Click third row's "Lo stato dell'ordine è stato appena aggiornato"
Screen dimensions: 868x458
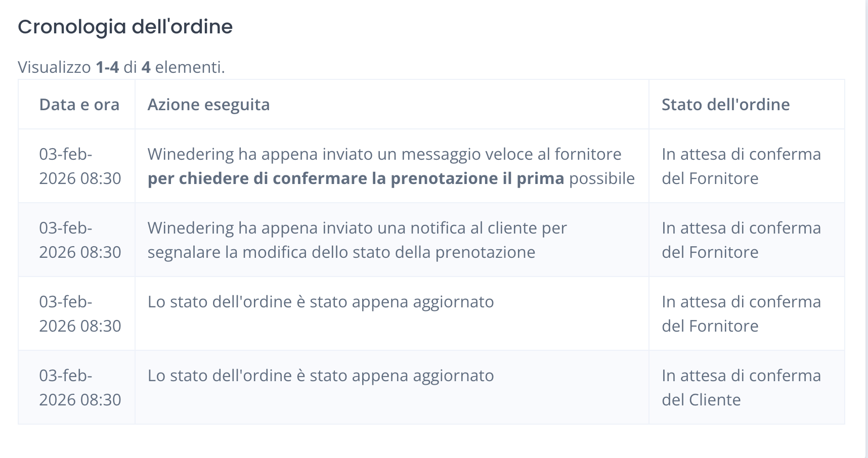pos(320,302)
